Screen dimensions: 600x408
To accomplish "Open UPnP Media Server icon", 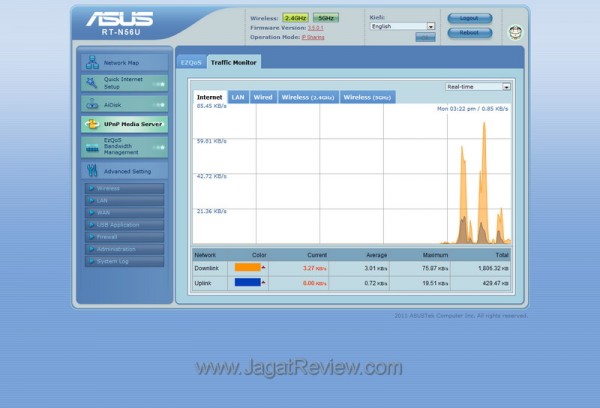I will point(92,124).
